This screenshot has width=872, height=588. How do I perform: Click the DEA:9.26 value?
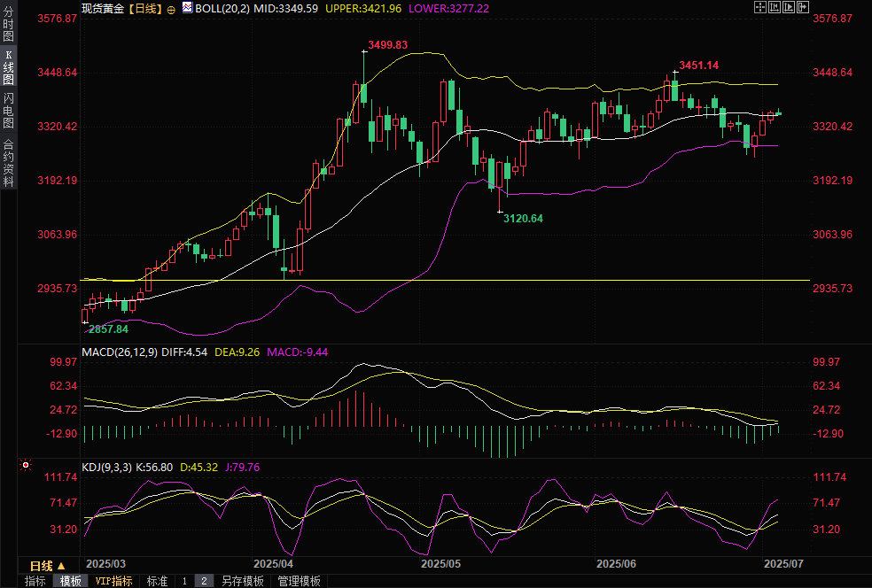pyautogui.click(x=237, y=352)
